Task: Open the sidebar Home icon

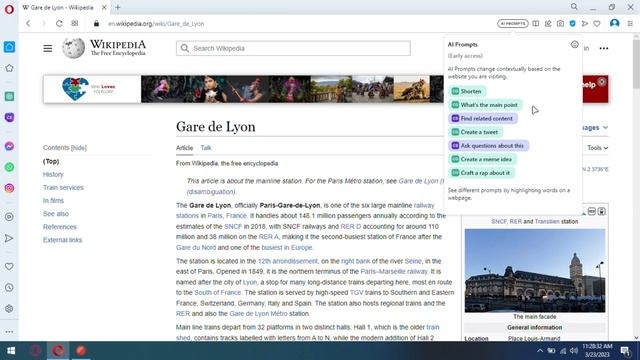Action: [x=9, y=47]
